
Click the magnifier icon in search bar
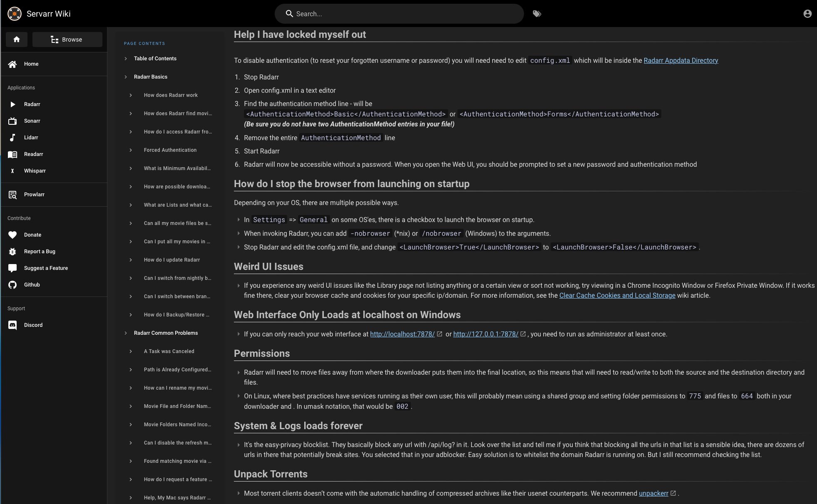[x=289, y=14]
